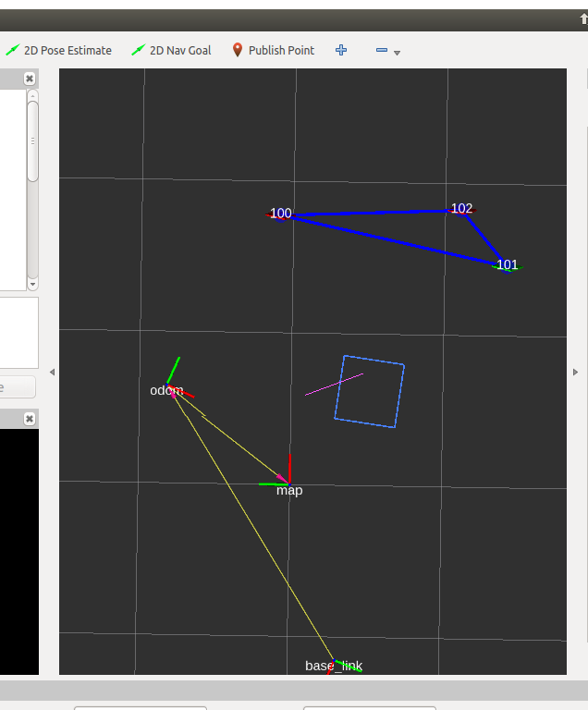
Task: Click the upward arrow in the title bar
Action: coord(584,19)
